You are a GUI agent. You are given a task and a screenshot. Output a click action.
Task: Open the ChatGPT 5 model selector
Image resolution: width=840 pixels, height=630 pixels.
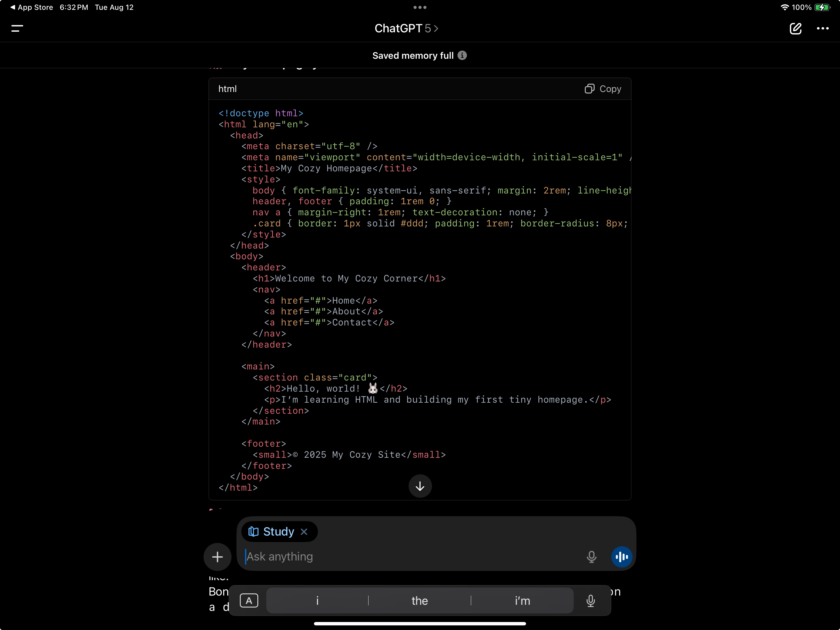point(406,29)
